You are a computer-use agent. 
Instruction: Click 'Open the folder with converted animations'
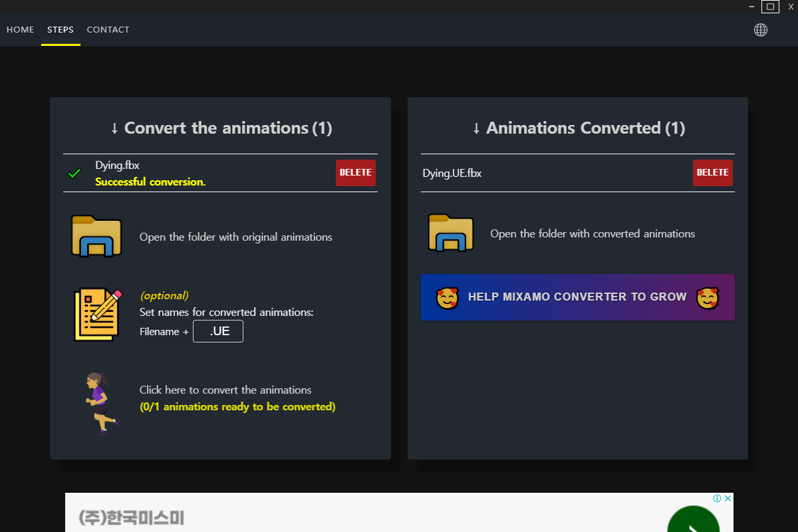(593, 233)
